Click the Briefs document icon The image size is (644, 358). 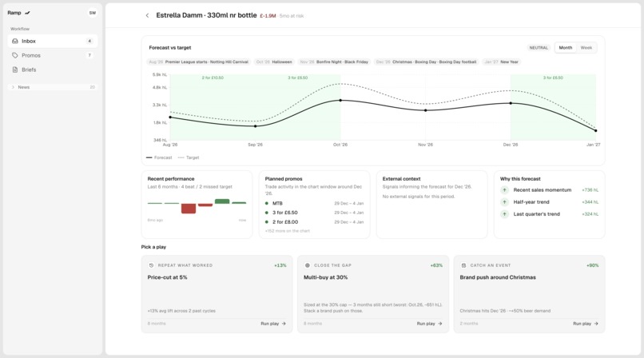tap(15, 70)
